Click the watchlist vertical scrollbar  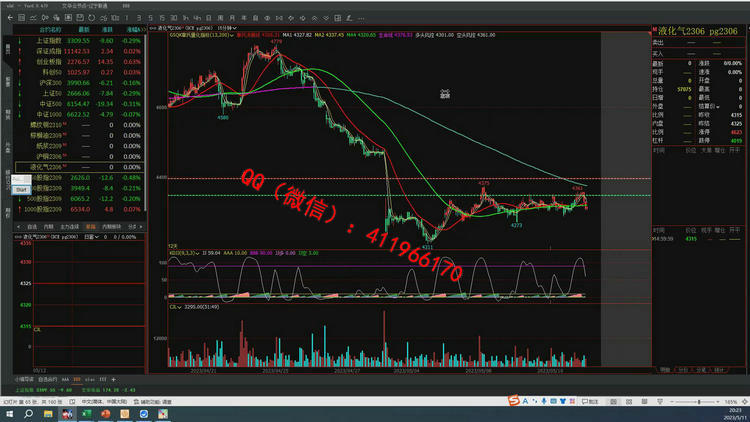[145, 122]
